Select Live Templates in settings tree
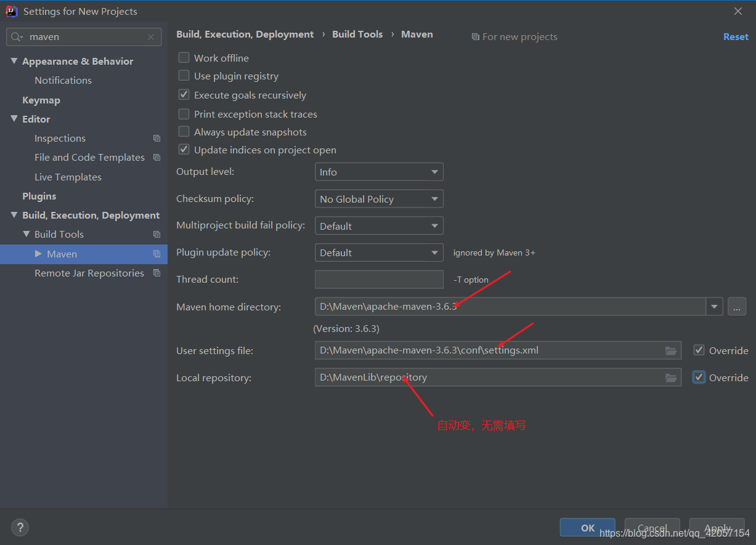 tap(68, 177)
